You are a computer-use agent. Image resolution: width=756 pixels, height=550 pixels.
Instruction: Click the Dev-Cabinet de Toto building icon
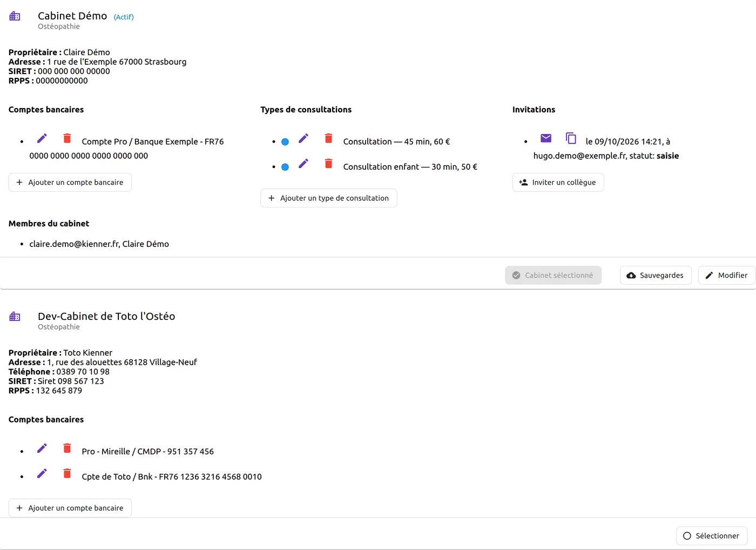(x=15, y=317)
